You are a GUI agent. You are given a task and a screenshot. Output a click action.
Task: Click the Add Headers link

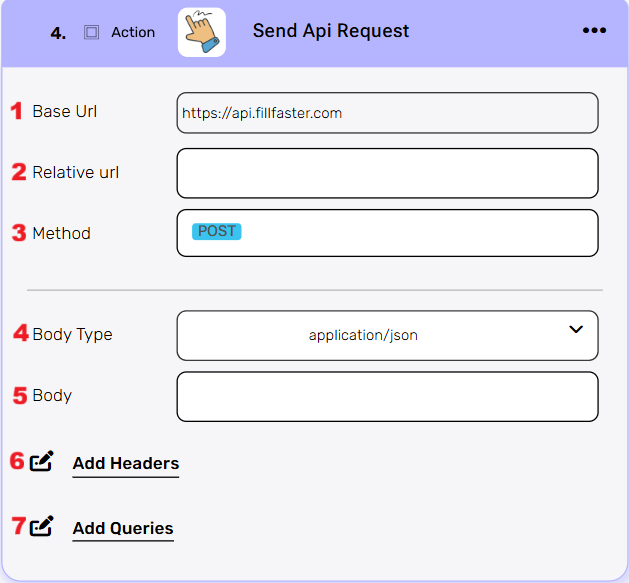126,463
